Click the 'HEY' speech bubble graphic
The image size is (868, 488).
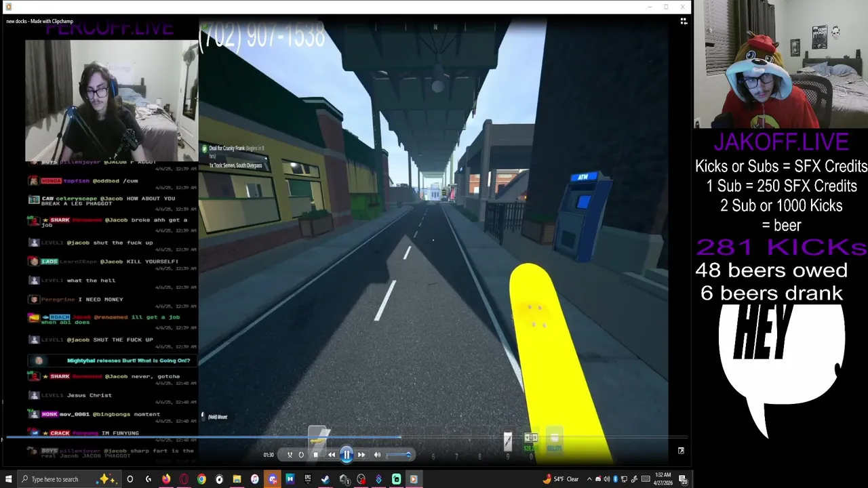coord(781,369)
